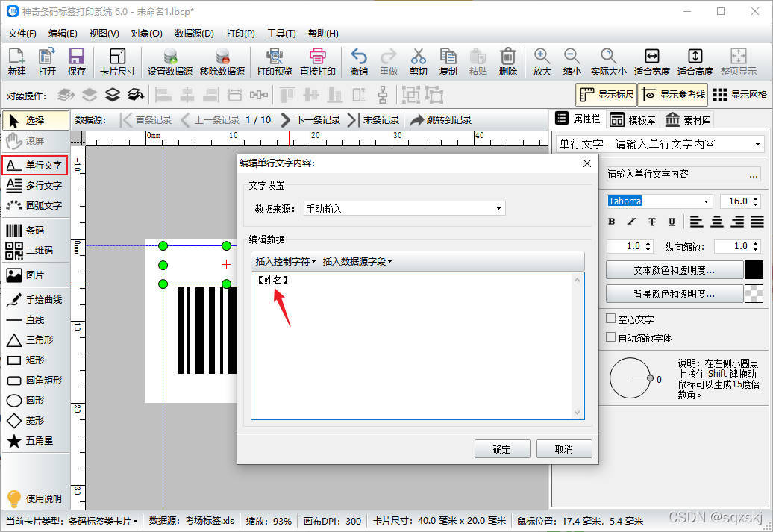Image resolution: width=773 pixels, height=532 pixels.
Task: Expand 插入数据源字段 dropdown
Action: click(357, 262)
